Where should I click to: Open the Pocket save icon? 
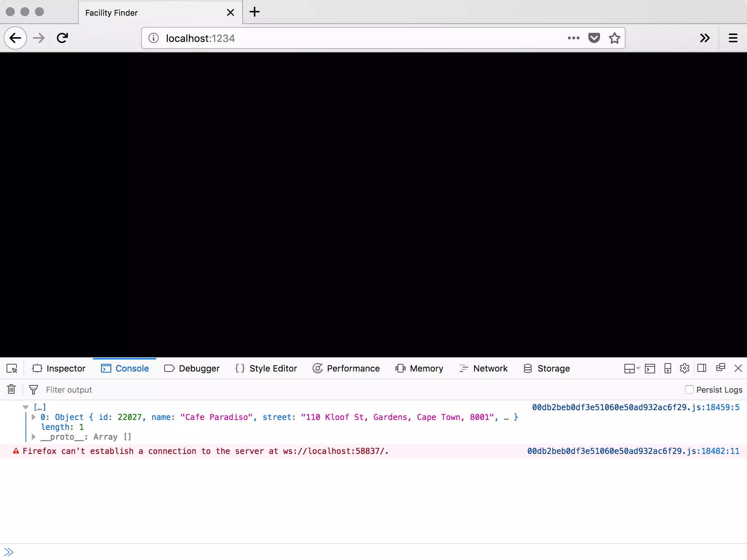tap(594, 38)
